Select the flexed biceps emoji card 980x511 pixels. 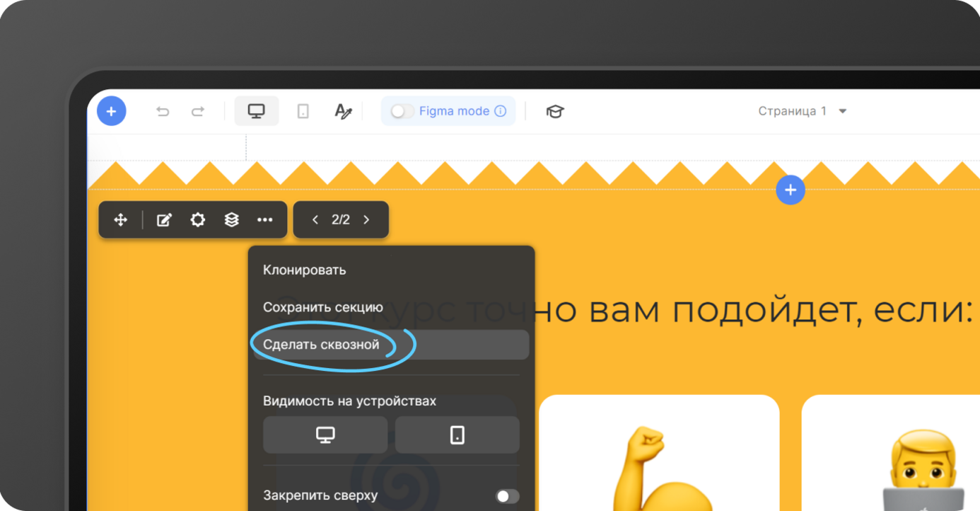[659, 453]
